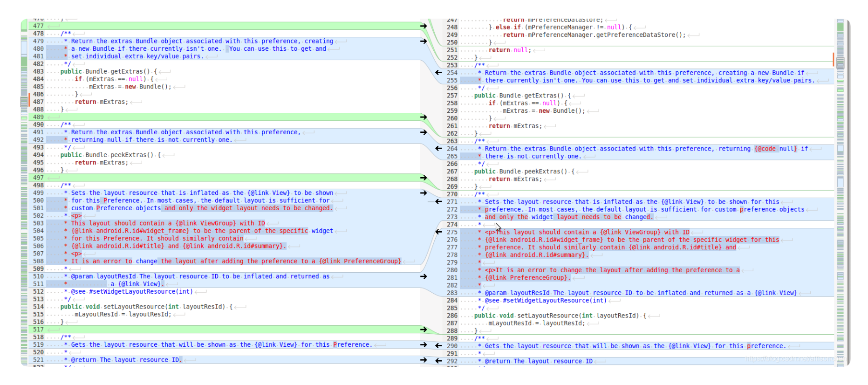Pull the line 254 comment change to the left

(438, 72)
